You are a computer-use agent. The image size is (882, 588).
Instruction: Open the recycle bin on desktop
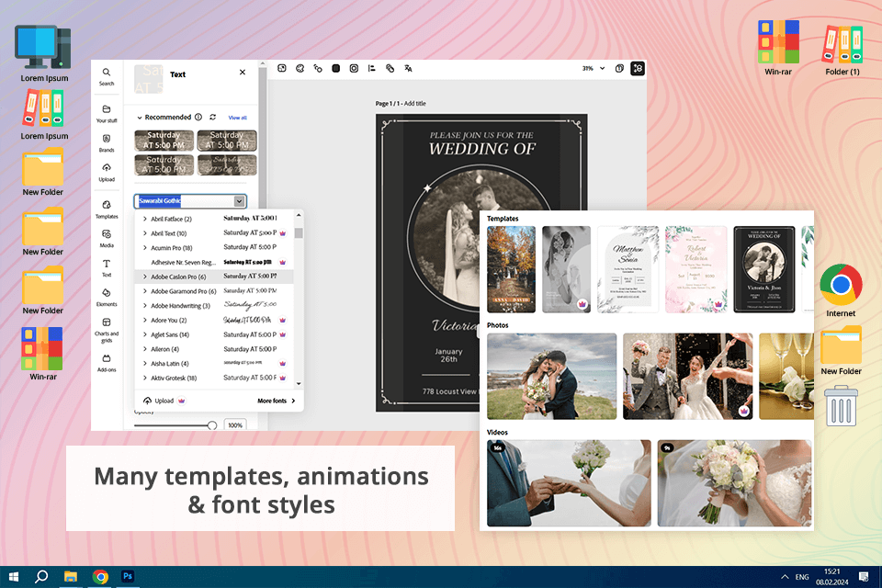[x=841, y=405]
